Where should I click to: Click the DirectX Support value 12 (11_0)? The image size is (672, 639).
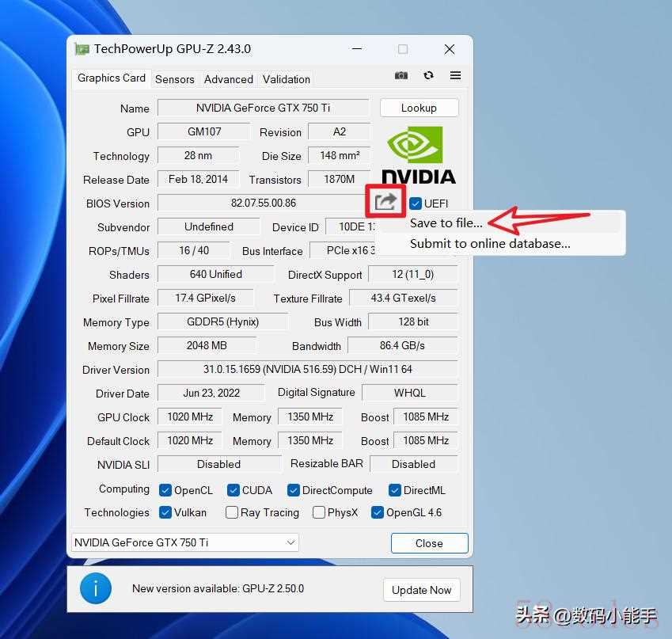click(x=413, y=275)
